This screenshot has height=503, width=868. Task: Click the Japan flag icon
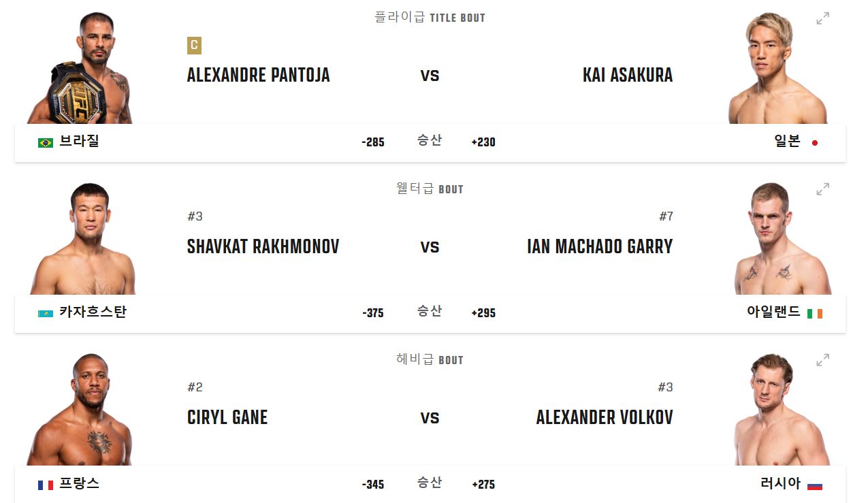pyautogui.click(x=815, y=143)
